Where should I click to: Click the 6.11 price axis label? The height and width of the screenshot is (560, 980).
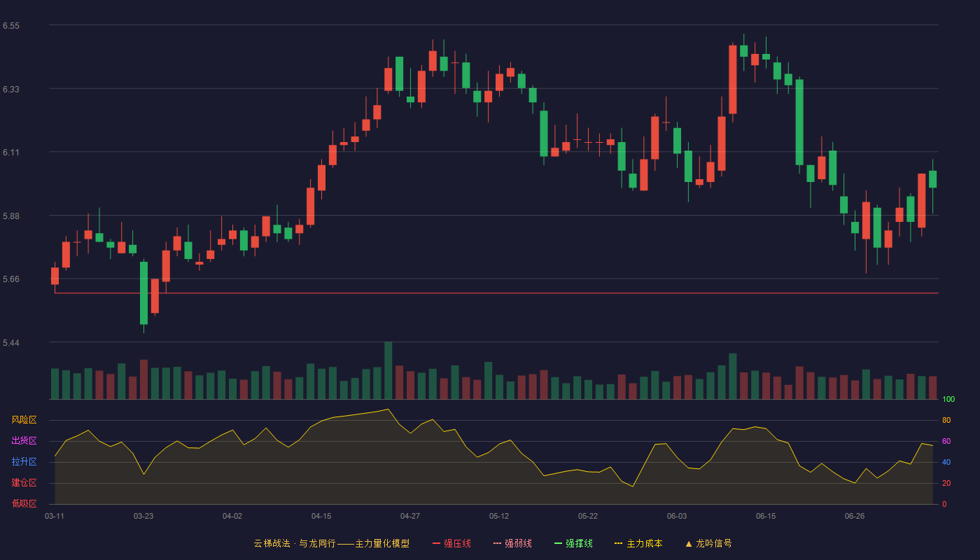coord(11,153)
